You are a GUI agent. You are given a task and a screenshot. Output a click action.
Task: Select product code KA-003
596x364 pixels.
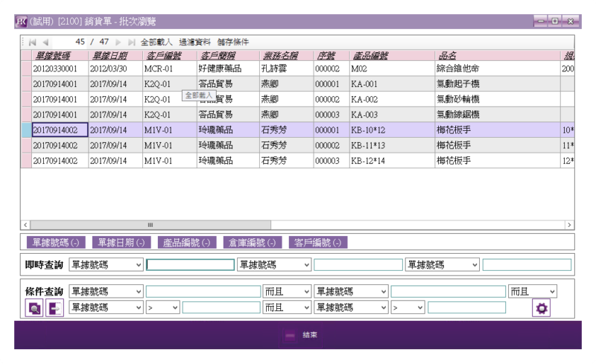pyautogui.click(x=393, y=115)
